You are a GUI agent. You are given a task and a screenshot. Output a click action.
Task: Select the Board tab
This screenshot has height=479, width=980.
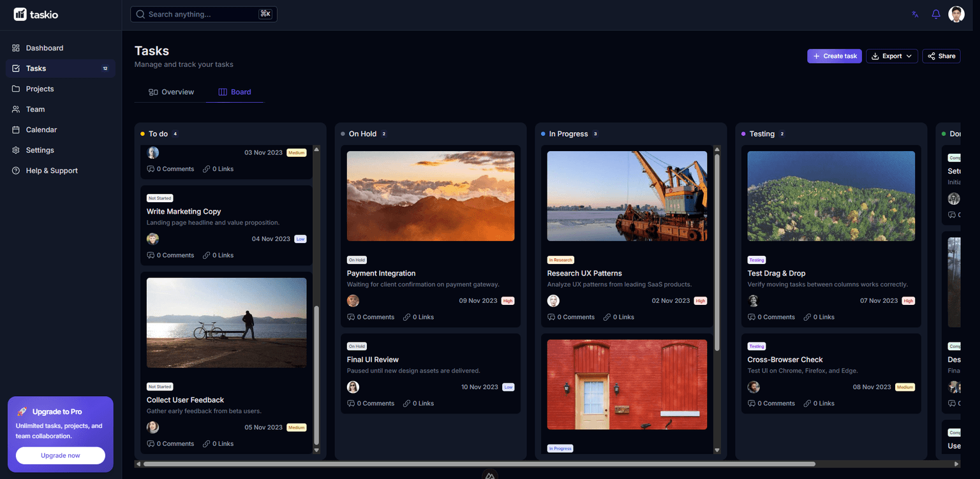click(235, 92)
